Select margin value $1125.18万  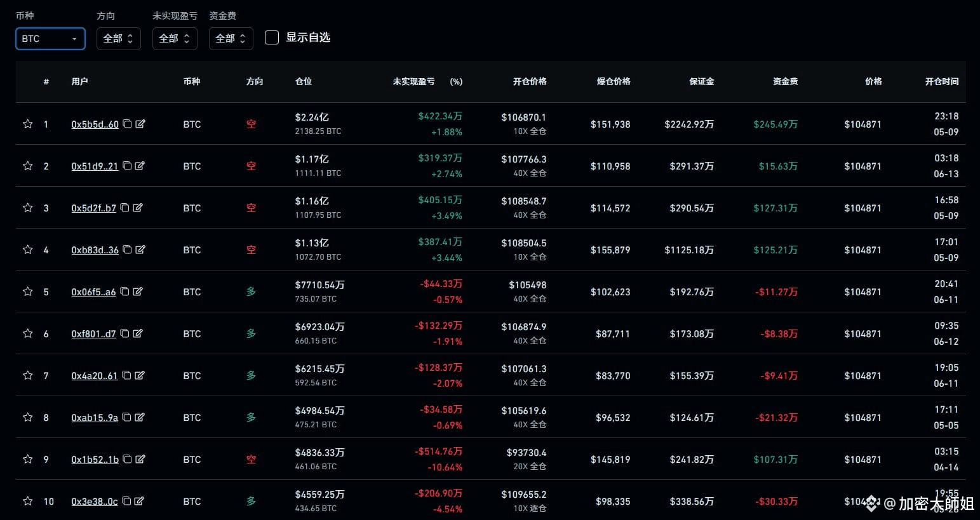pyautogui.click(x=689, y=250)
